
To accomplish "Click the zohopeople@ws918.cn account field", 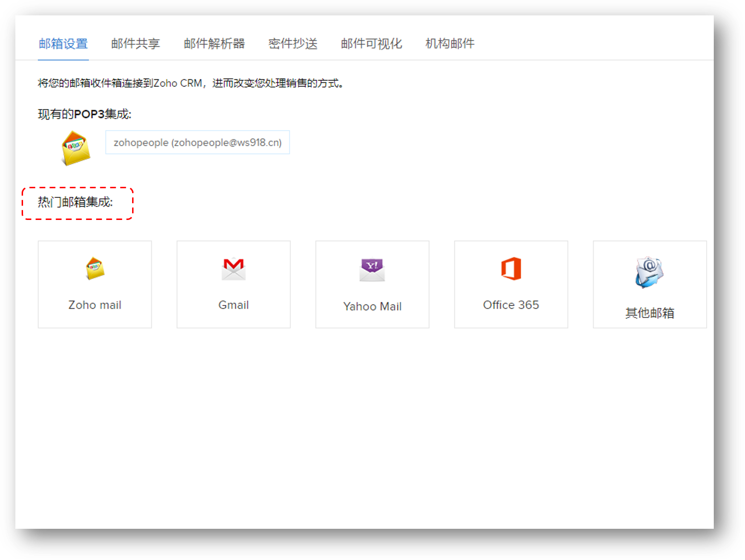I will point(197,143).
